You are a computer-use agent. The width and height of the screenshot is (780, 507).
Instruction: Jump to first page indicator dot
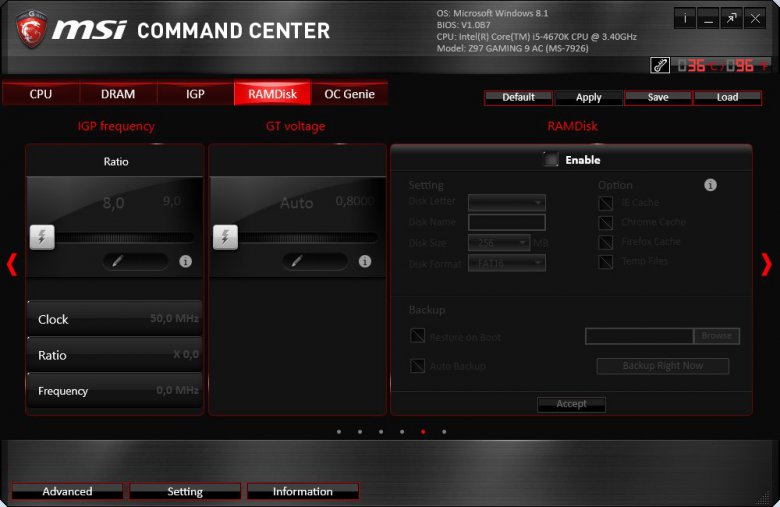tap(339, 432)
